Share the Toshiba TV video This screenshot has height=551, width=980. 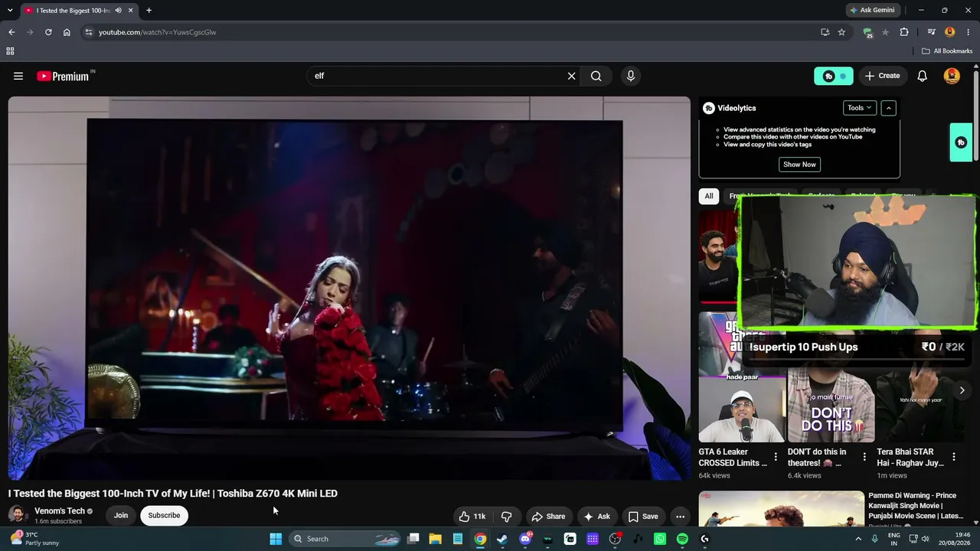[x=548, y=517]
